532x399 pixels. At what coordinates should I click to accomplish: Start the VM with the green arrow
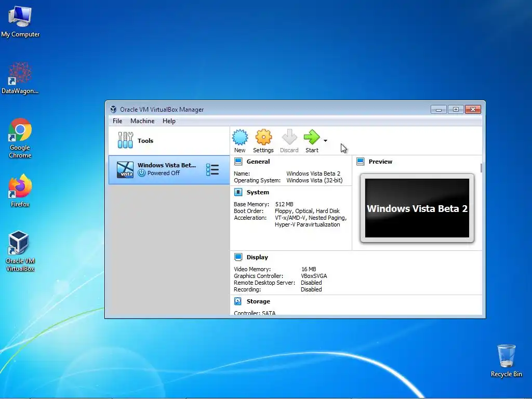point(312,137)
